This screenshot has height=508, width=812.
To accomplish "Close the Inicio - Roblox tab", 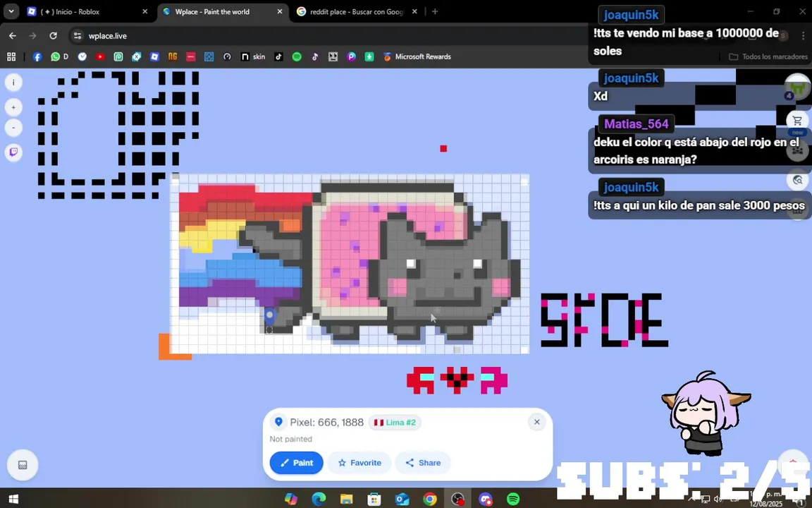I will (145, 11).
